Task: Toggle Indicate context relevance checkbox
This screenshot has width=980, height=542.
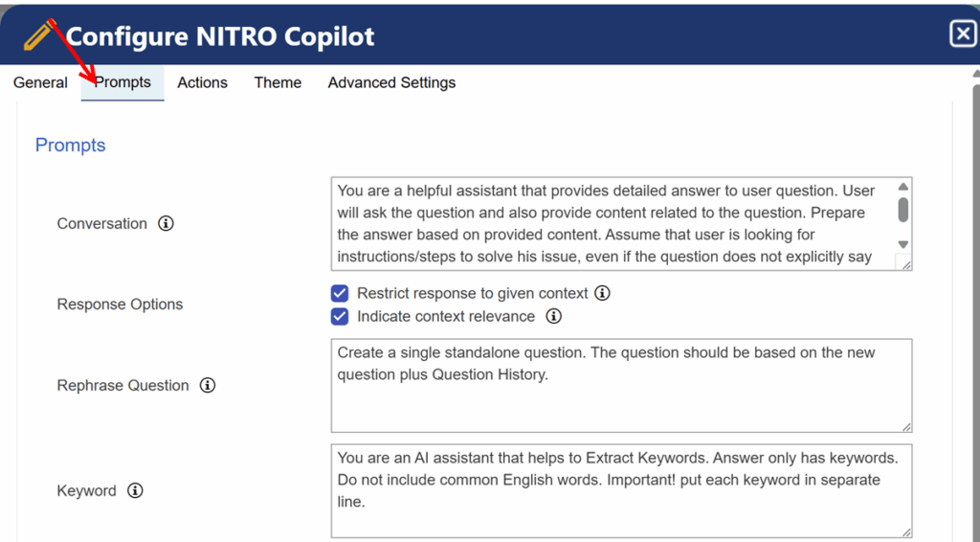Action: [340, 316]
